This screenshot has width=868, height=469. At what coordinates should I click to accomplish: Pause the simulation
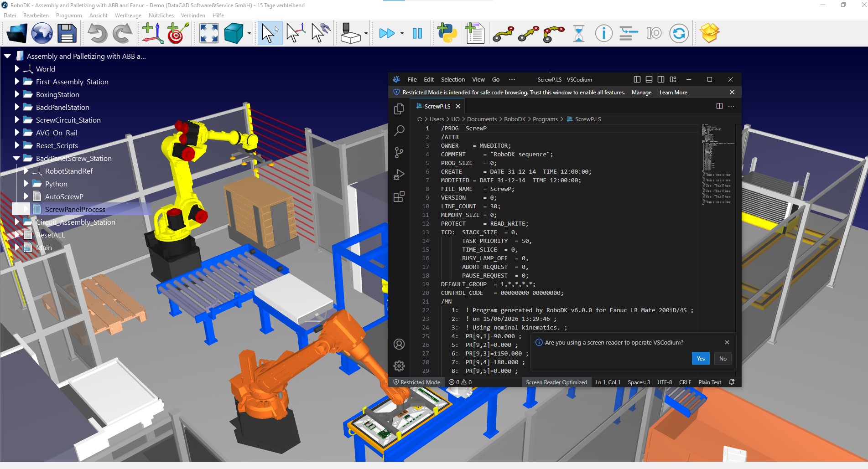click(x=417, y=33)
